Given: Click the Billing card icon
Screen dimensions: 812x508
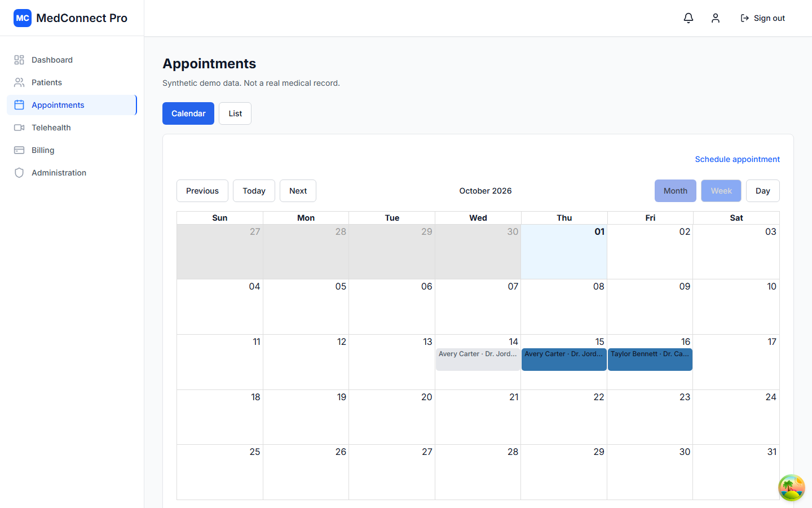Looking at the screenshot, I should coord(19,150).
